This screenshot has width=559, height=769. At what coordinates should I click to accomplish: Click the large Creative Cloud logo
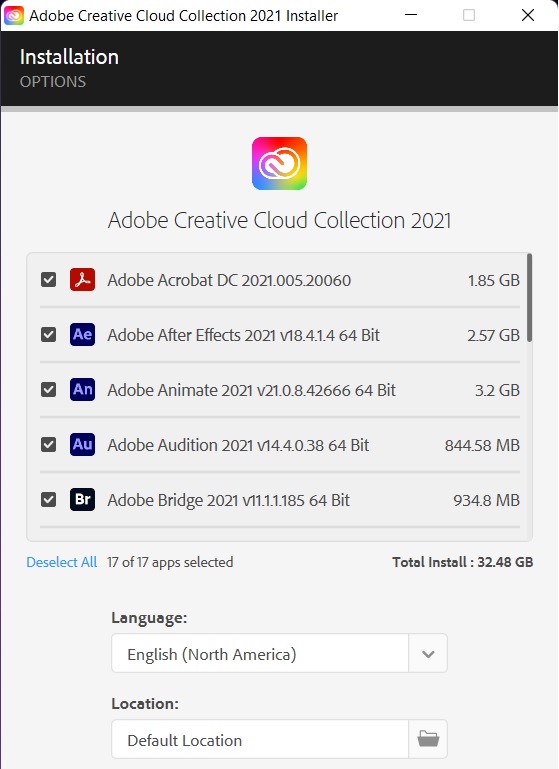point(280,163)
